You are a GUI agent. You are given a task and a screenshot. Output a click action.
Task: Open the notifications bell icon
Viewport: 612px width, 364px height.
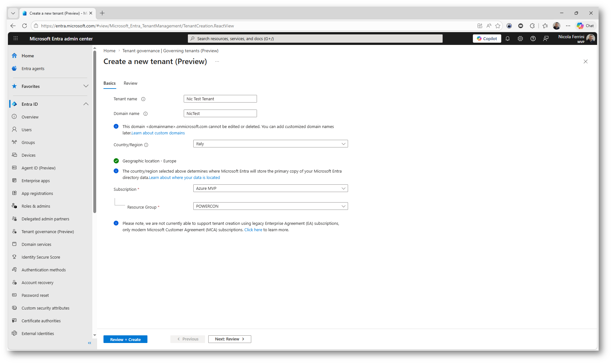tap(508, 39)
